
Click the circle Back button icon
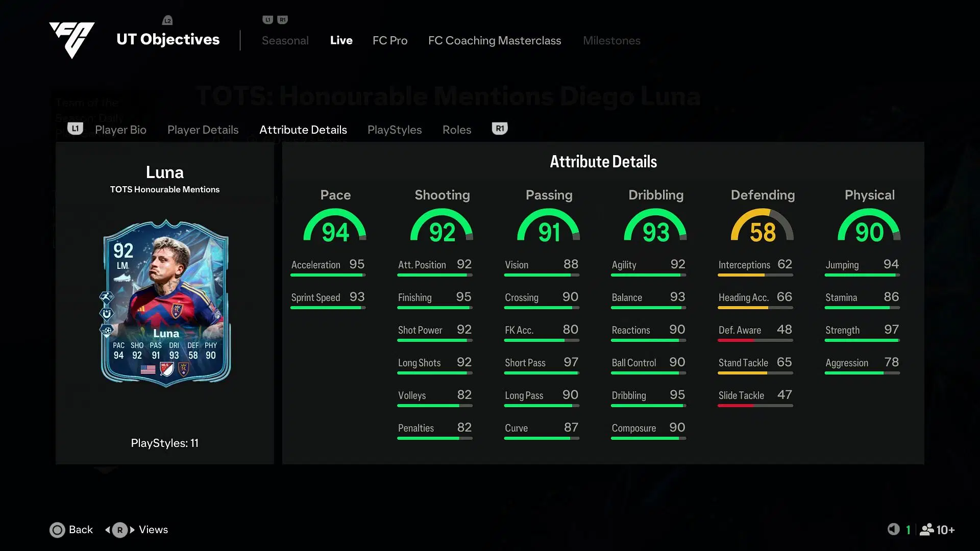coord(57,530)
